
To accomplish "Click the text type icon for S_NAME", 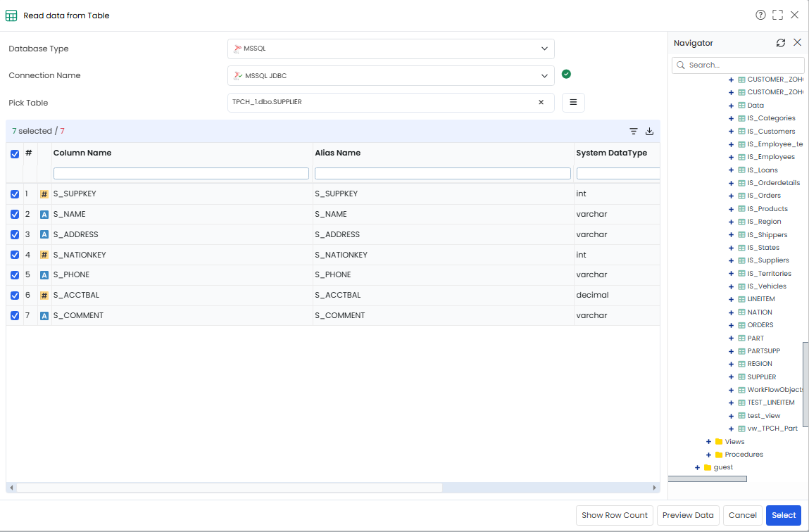I will [x=44, y=215].
